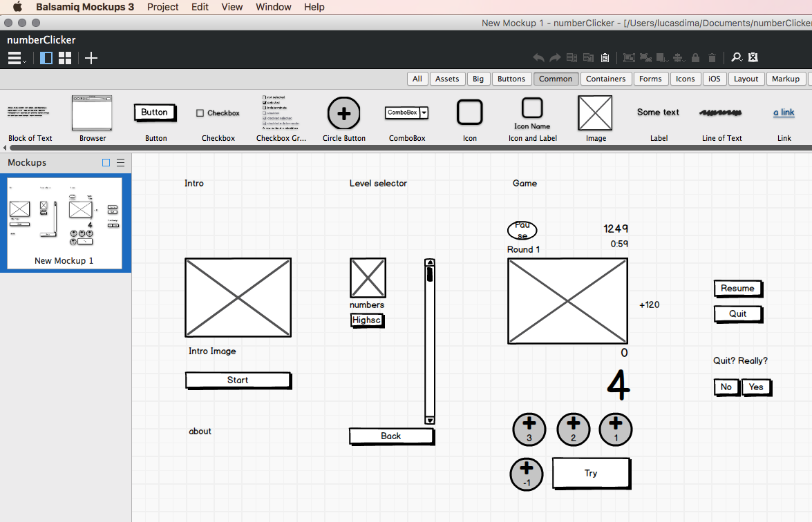Toggle the UI library panel icon

753,58
